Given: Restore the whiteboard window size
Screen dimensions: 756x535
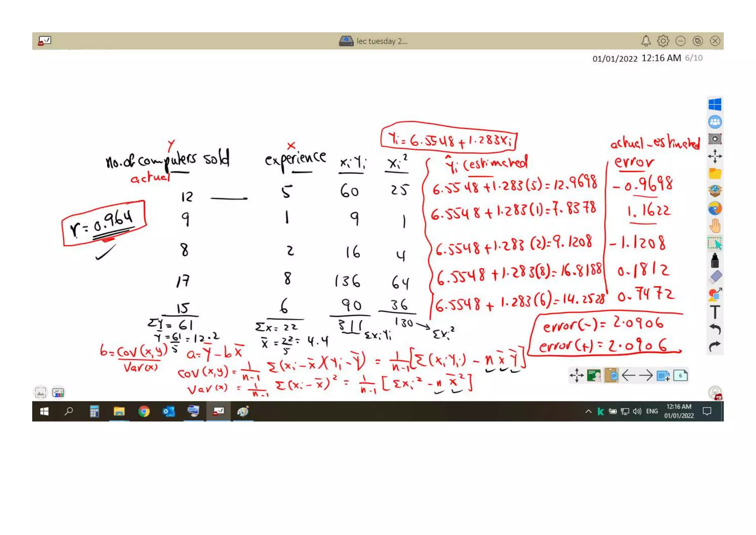Looking at the screenshot, I should [698, 41].
